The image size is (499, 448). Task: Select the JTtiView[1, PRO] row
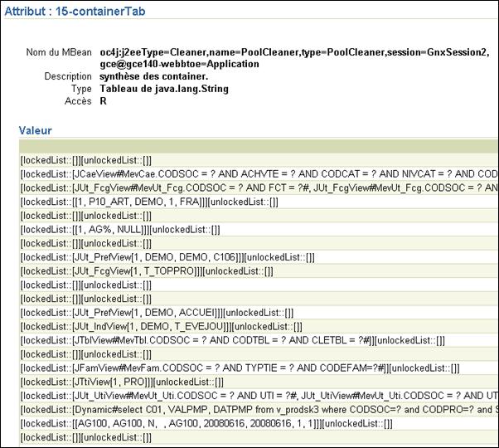pos(259,382)
